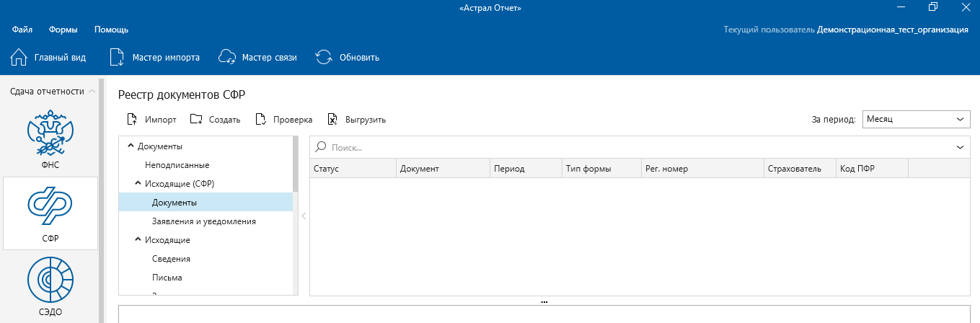Open the За период Месяц dropdown
The width and height of the screenshot is (980, 323).
pyautogui.click(x=916, y=120)
